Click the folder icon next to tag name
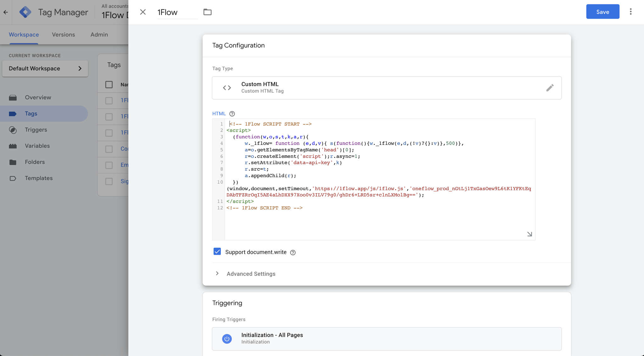This screenshot has height=356, width=644. 208,12
